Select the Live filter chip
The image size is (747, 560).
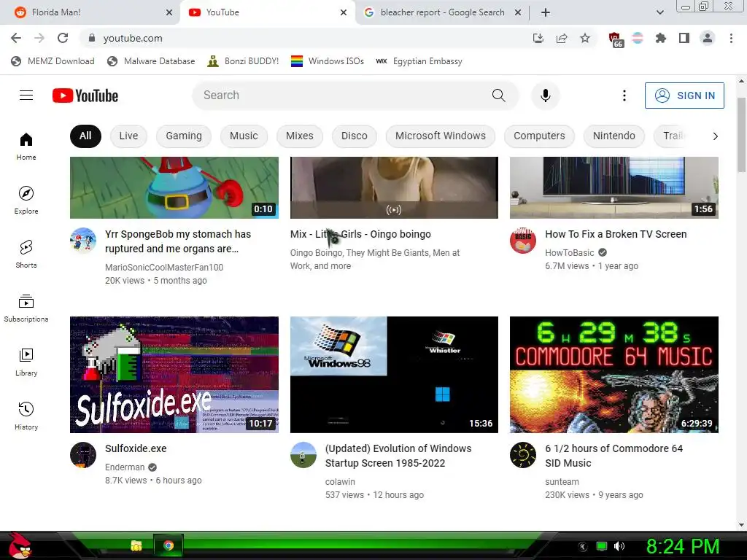(128, 136)
